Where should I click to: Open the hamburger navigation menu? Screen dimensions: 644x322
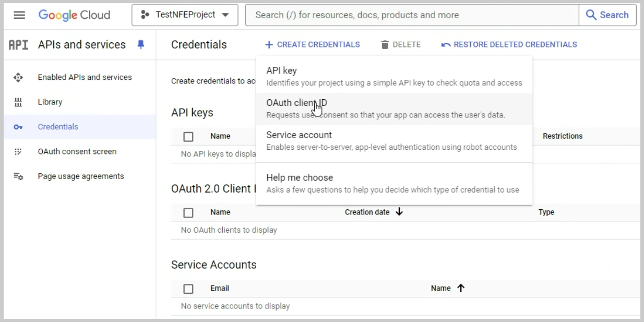pyautogui.click(x=19, y=15)
